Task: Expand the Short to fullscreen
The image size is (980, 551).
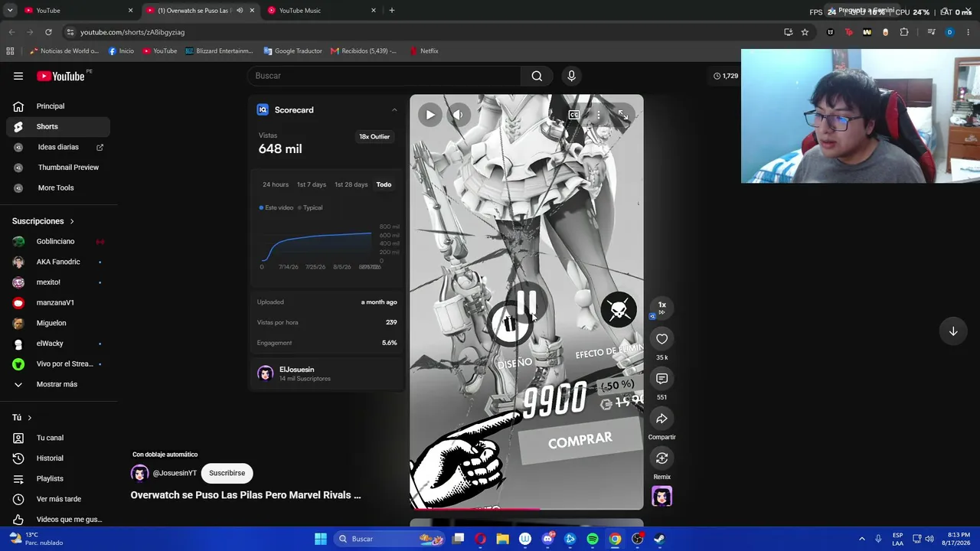Action: (623, 115)
